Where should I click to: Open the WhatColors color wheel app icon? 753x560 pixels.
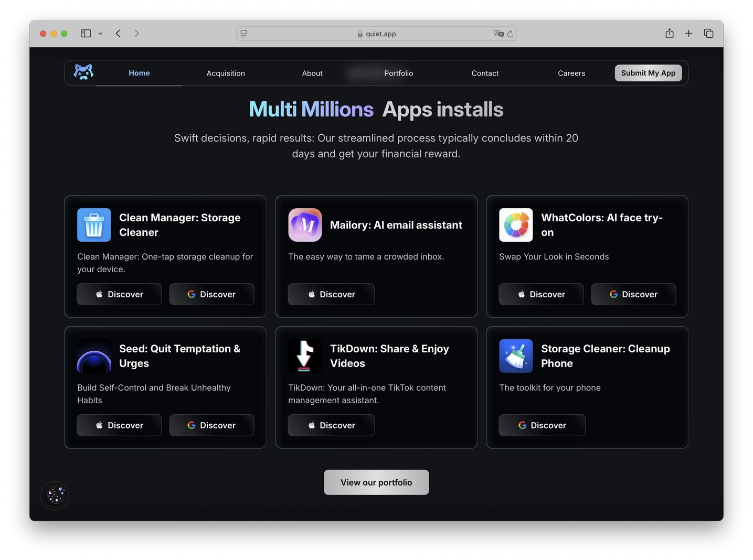click(x=516, y=225)
